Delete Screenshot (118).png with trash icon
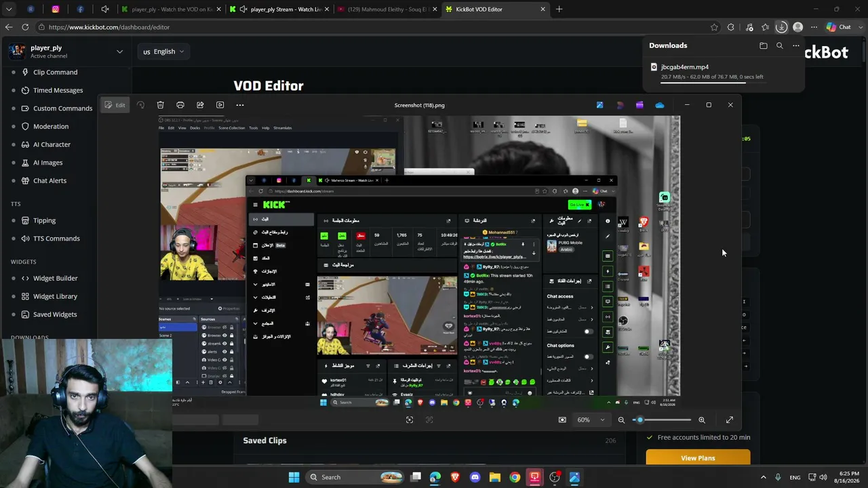The image size is (868, 488). [x=160, y=105]
